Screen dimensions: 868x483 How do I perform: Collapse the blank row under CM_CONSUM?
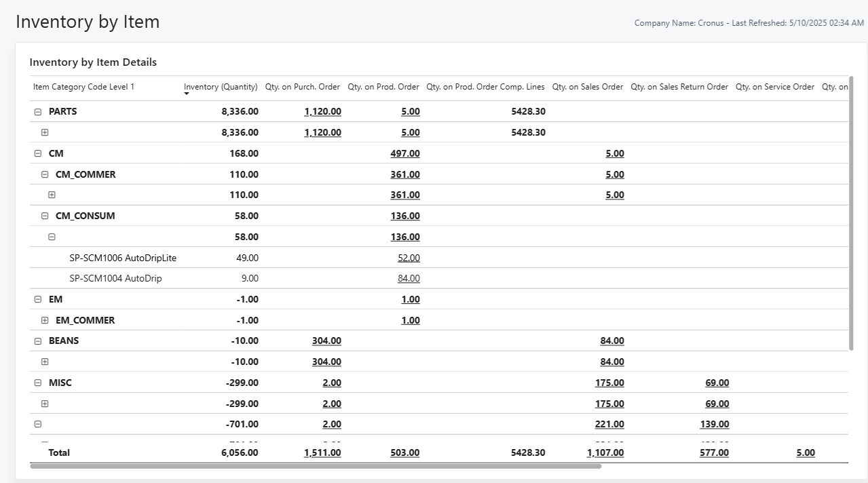click(x=52, y=237)
